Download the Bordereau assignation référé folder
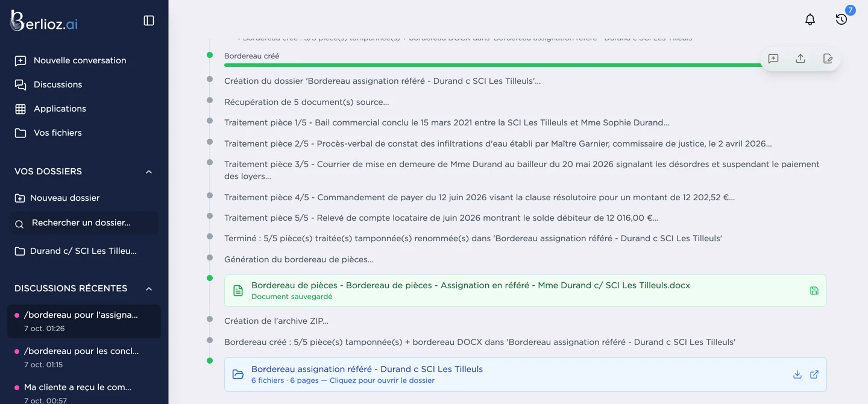 [797, 374]
